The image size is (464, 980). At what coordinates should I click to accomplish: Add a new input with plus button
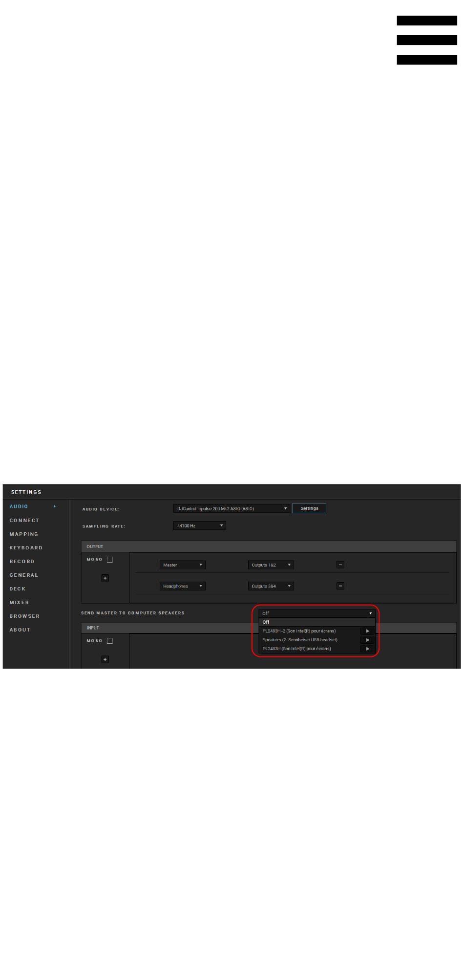[105, 659]
